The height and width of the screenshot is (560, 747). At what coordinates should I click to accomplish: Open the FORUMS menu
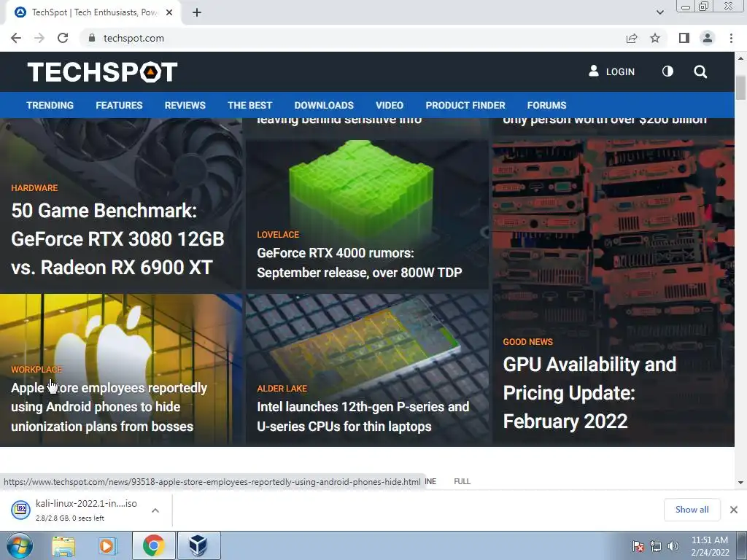(546, 105)
